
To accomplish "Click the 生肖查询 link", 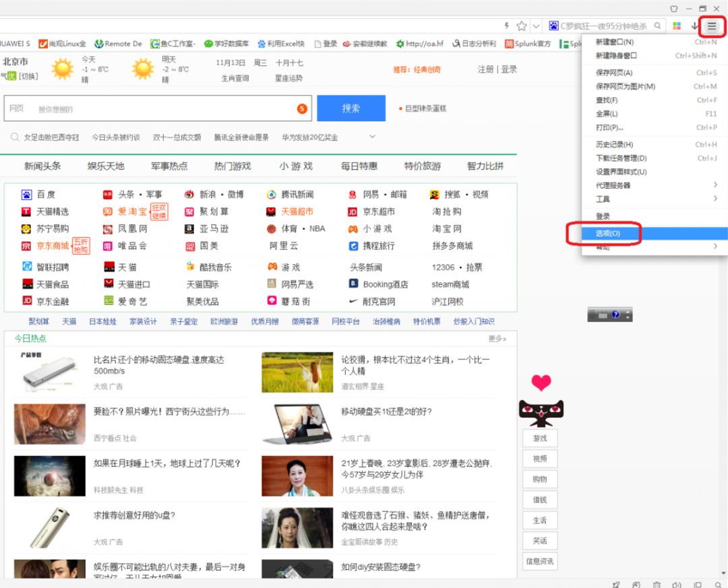I will click(x=235, y=78).
